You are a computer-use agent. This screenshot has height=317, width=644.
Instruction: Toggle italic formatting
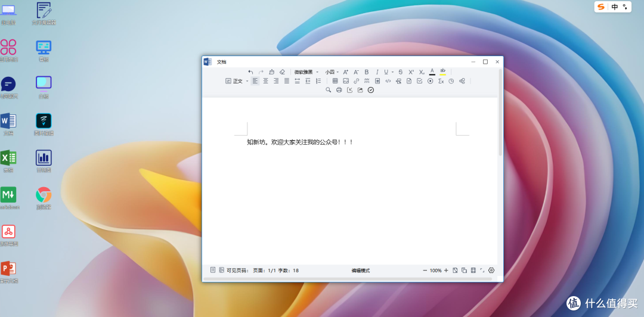377,72
